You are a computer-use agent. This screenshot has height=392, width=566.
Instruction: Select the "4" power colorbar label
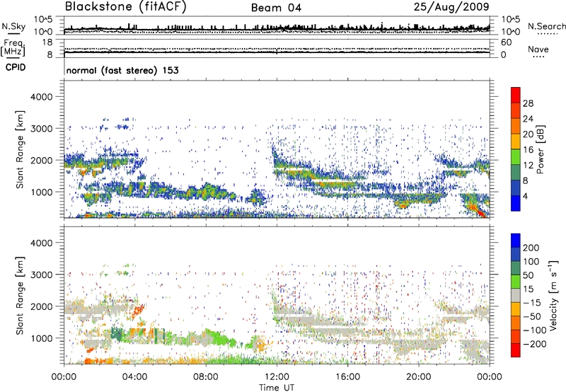point(525,196)
